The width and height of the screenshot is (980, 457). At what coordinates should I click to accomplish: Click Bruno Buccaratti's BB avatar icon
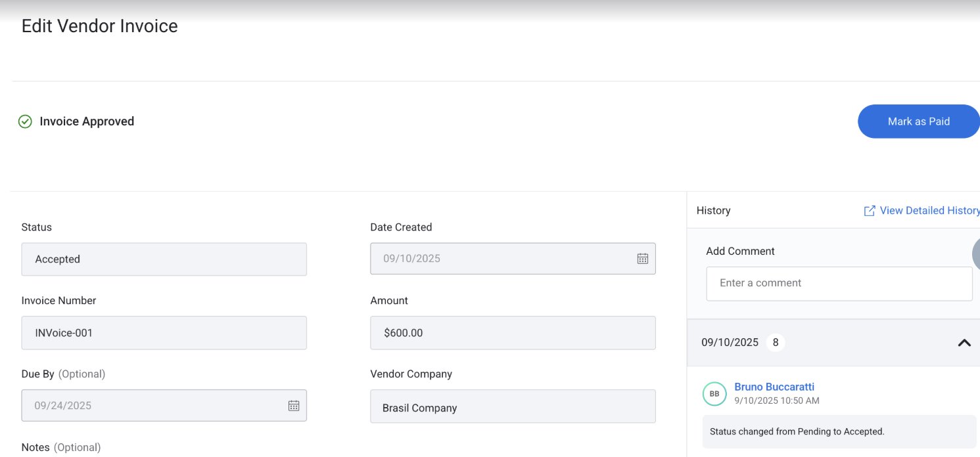click(714, 394)
